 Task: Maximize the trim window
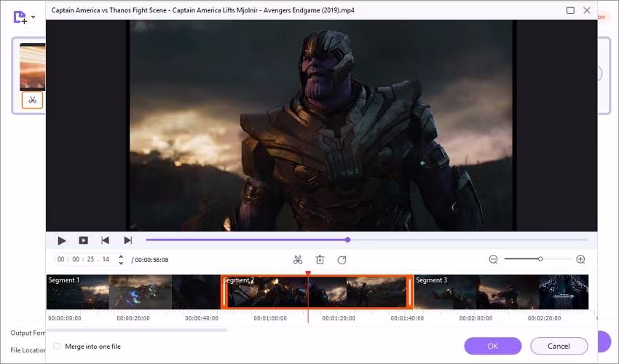[x=570, y=10]
